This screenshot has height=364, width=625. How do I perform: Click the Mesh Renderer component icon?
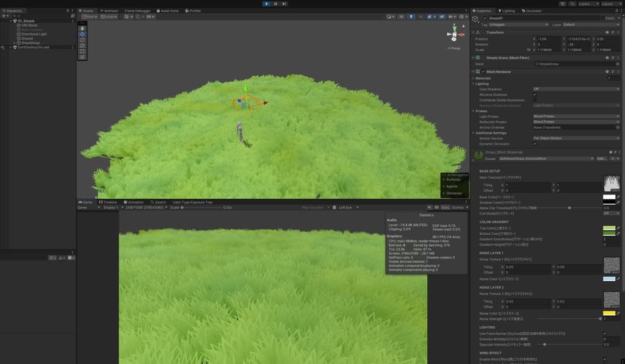pyautogui.click(x=477, y=71)
